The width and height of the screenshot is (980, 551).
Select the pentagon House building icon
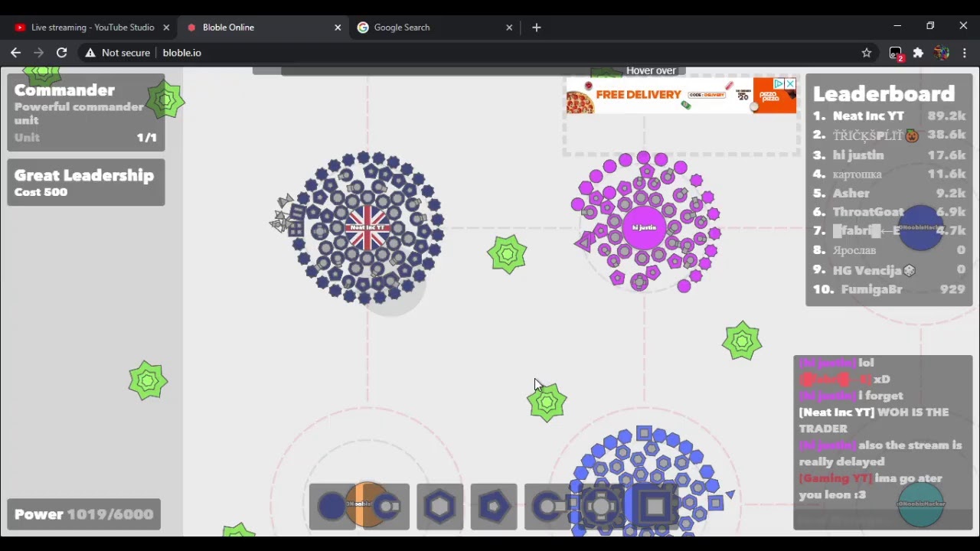[494, 507]
